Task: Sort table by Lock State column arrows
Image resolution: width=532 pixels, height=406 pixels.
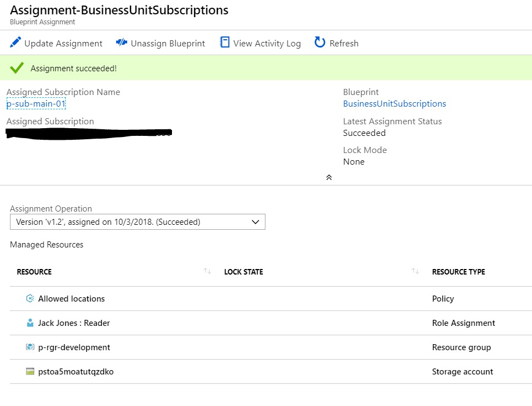Action: [415, 271]
